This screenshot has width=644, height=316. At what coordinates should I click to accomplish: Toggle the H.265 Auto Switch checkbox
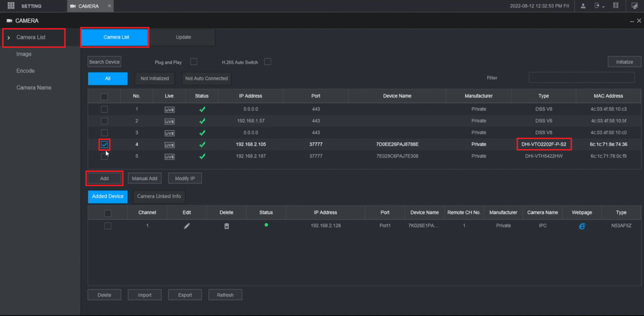point(267,62)
